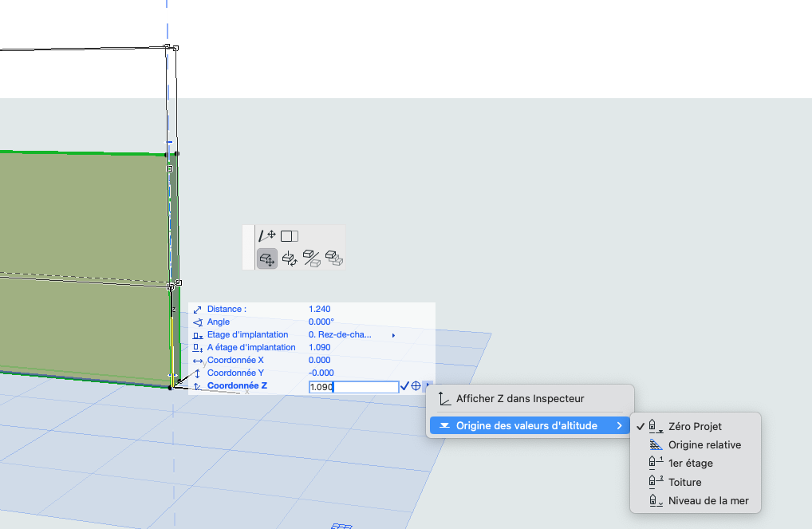Choose the Mirror element icon in pet palette

312,258
